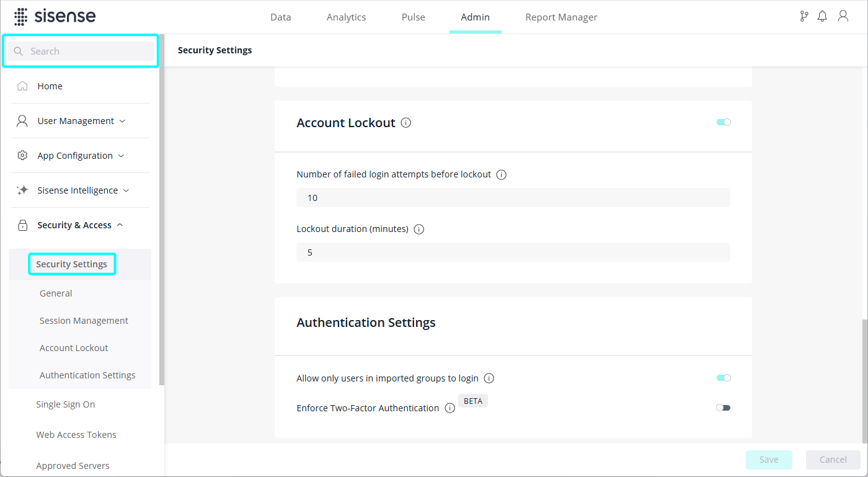Viewport: 868px width, 477px height.
Task: Click the Save button
Action: tap(769, 460)
